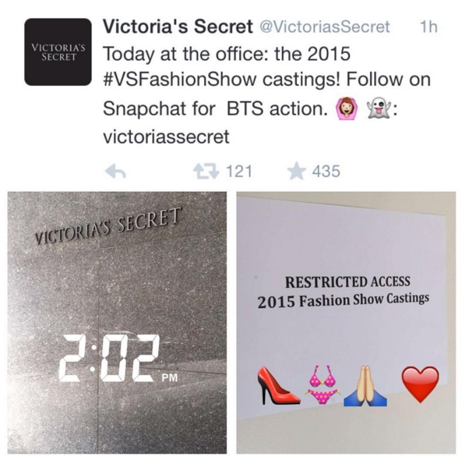View the 435 favorites count
The image size is (476, 460).
coord(326,172)
